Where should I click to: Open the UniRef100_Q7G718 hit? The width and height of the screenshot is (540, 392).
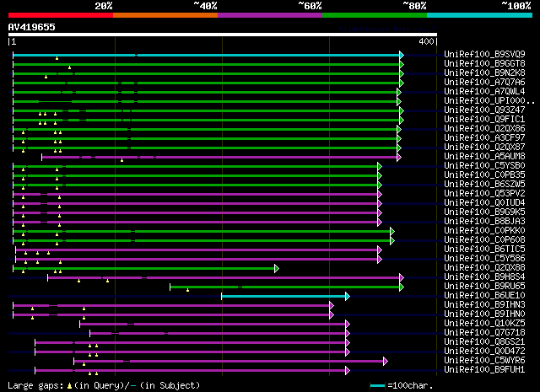(484, 333)
